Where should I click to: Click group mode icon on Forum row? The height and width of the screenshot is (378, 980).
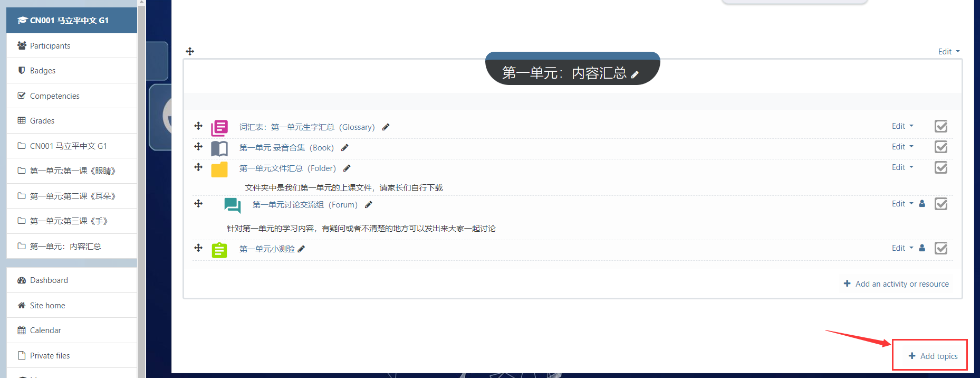pyautogui.click(x=922, y=204)
